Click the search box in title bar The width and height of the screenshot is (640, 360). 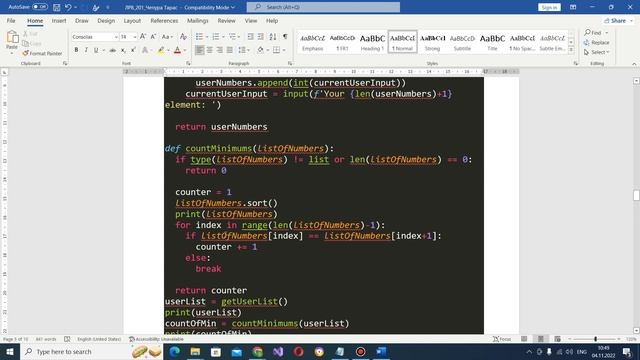click(323, 7)
